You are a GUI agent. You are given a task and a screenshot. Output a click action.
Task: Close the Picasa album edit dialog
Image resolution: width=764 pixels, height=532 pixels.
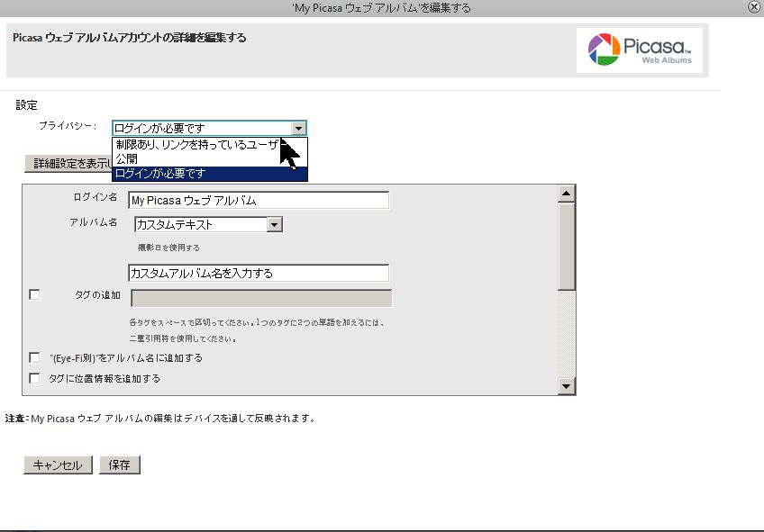click(754, 7)
